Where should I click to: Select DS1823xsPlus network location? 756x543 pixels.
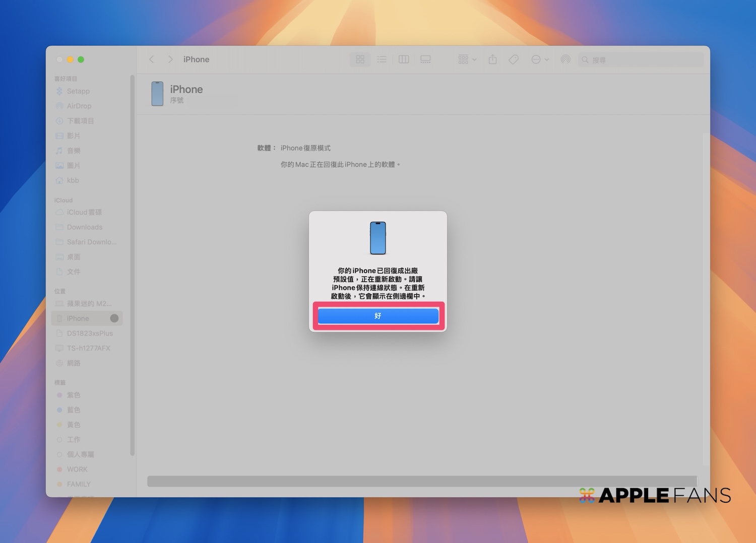coord(90,333)
